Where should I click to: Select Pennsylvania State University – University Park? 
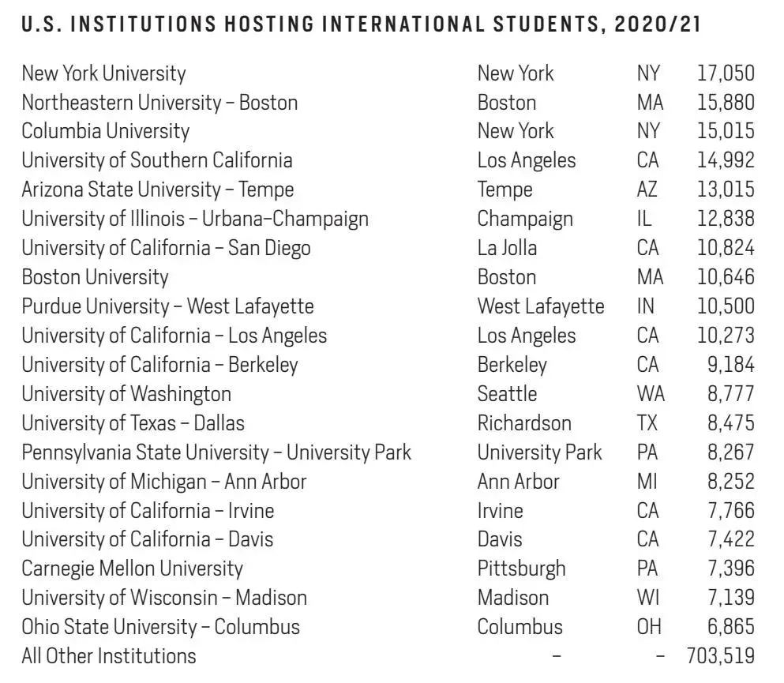(x=216, y=452)
